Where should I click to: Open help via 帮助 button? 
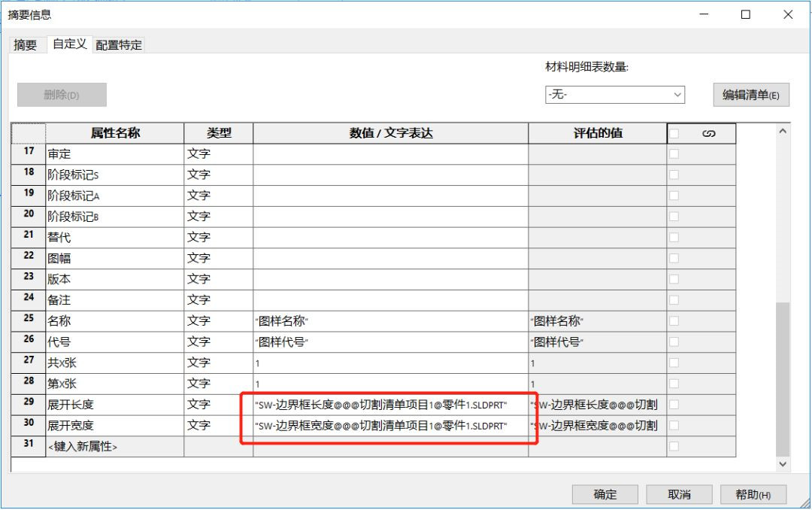[753, 494]
